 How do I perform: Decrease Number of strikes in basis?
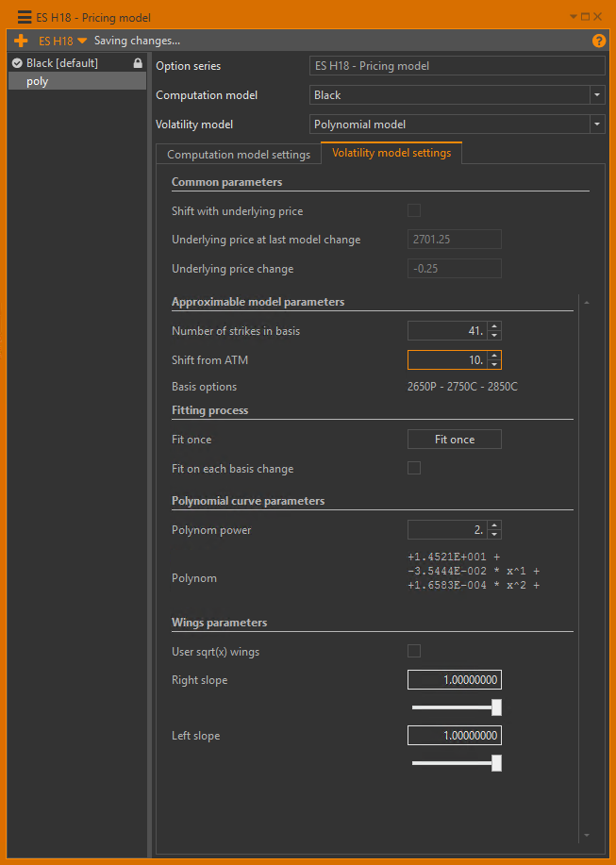(494, 336)
